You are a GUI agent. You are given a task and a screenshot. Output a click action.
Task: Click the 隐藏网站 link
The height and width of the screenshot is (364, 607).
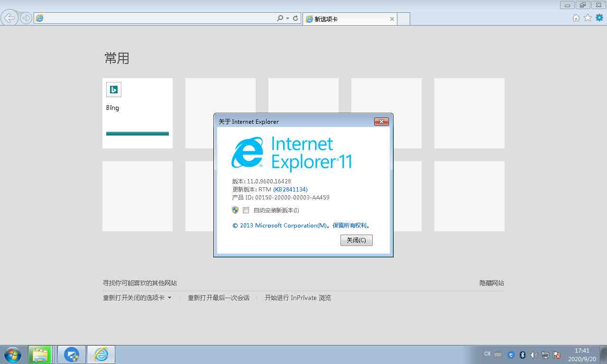pyautogui.click(x=492, y=283)
